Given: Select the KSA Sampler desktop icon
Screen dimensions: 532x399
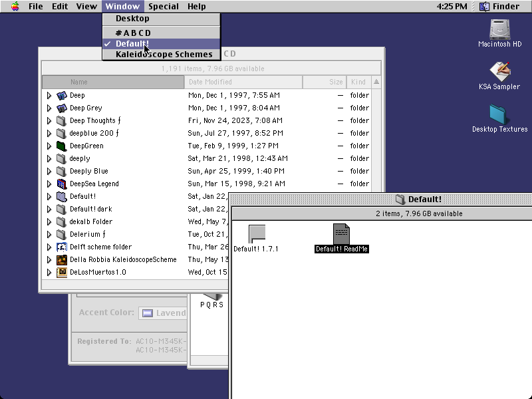Looking at the screenshot, I should pyautogui.click(x=499, y=72).
